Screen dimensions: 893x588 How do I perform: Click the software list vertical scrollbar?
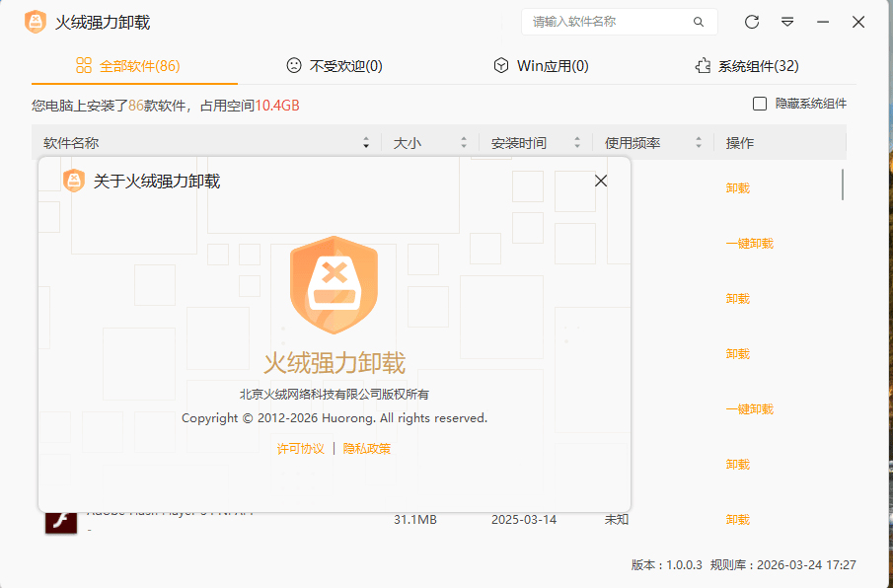click(843, 184)
